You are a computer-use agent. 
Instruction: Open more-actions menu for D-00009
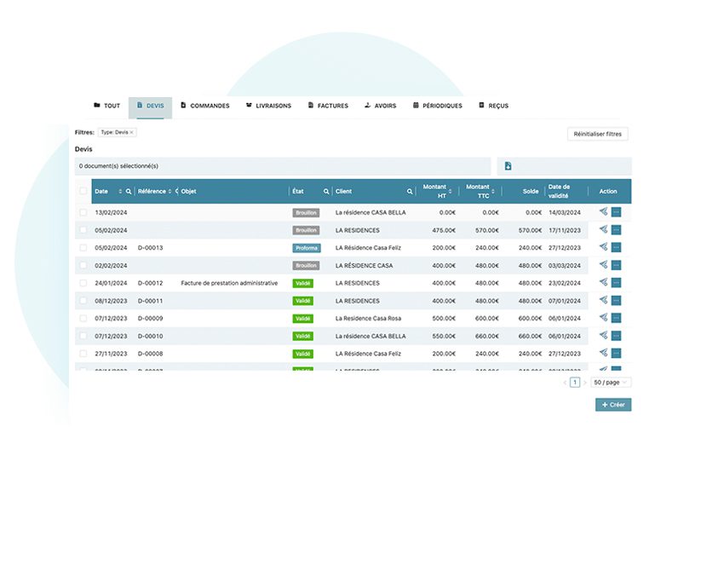(x=616, y=318)
